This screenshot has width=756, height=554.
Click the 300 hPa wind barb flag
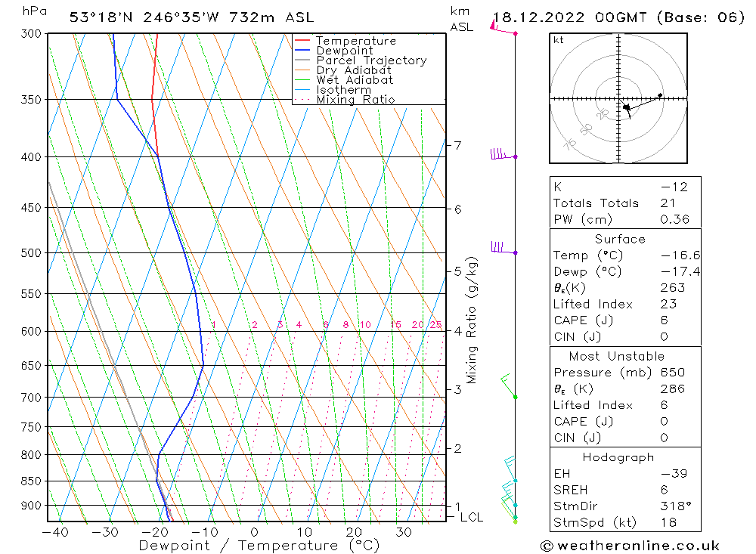(494, 26)
